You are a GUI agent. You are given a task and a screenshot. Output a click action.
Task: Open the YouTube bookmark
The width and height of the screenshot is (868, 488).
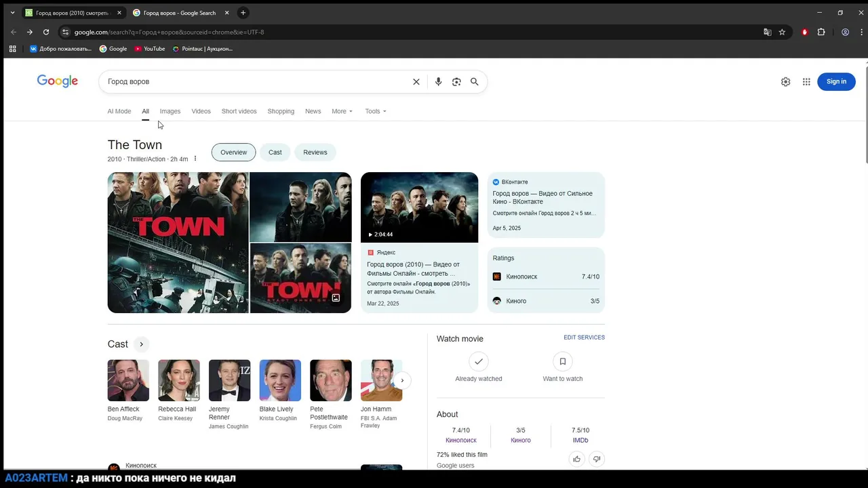(150, 49)
